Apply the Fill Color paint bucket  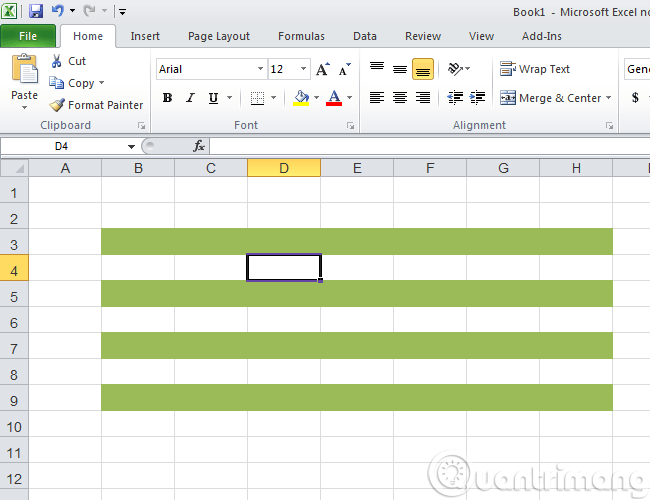point(301,98)
